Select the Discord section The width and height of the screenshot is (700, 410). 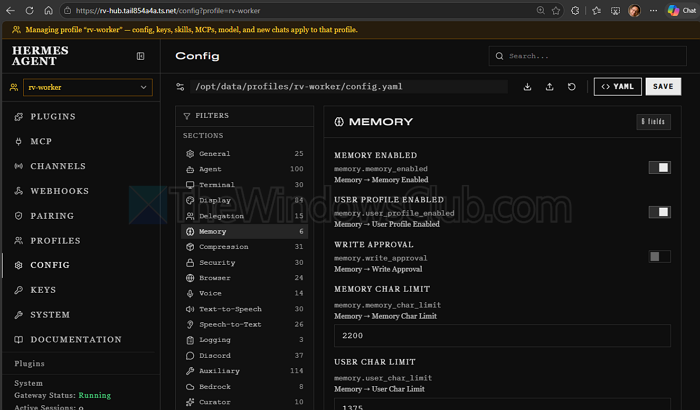245,356
